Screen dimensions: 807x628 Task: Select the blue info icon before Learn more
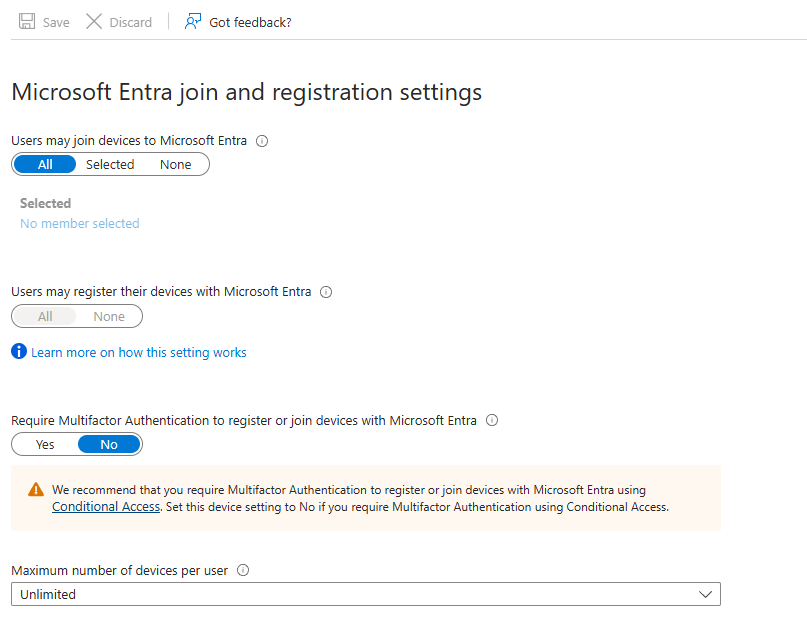pyautogui.click(x=17, y=352)
